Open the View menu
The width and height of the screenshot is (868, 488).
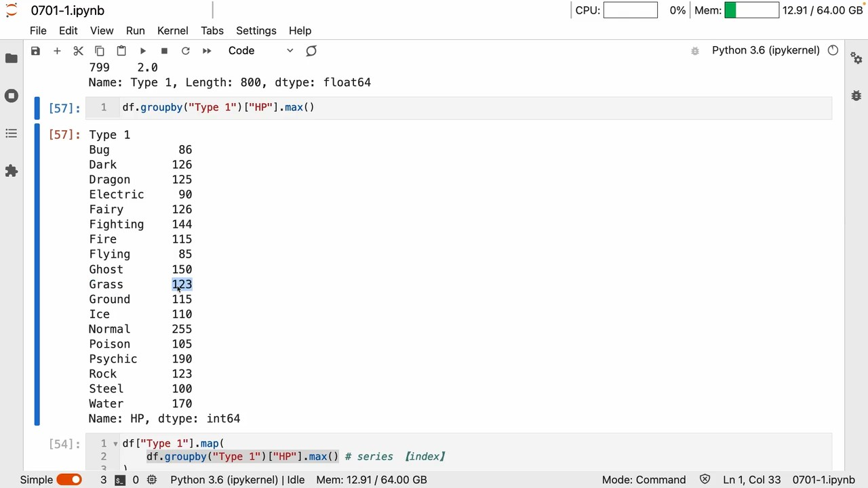click(102, 30)
